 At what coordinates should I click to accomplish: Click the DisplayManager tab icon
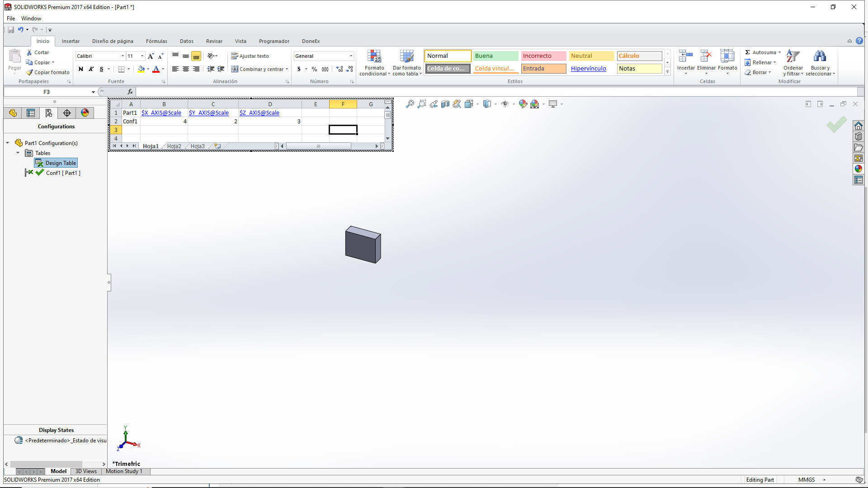tap(85, 113)
